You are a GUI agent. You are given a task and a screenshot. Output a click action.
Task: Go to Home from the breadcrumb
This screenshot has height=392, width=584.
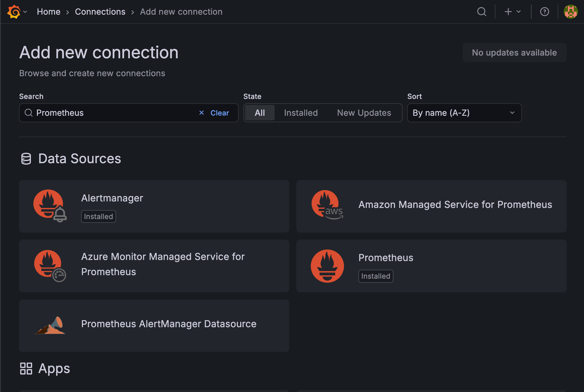coord(49,12)
